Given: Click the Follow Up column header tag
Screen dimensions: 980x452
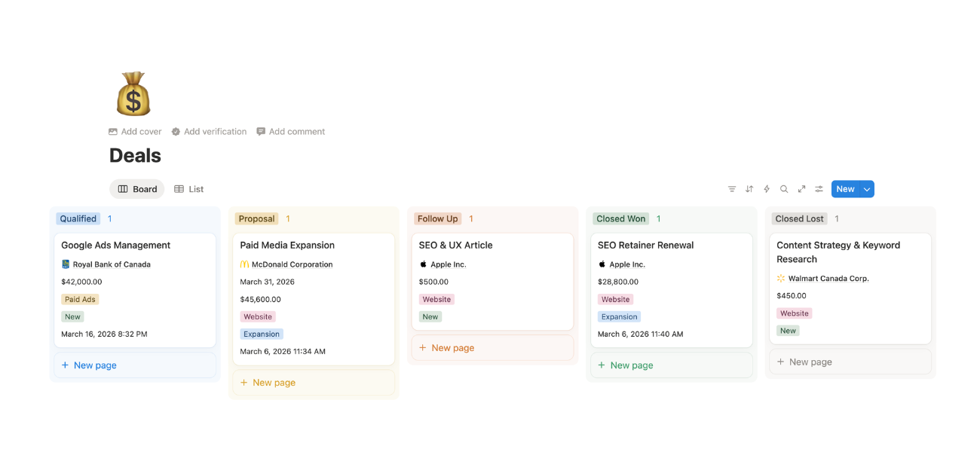Looking at the screenshot, I should coord(438,219).
